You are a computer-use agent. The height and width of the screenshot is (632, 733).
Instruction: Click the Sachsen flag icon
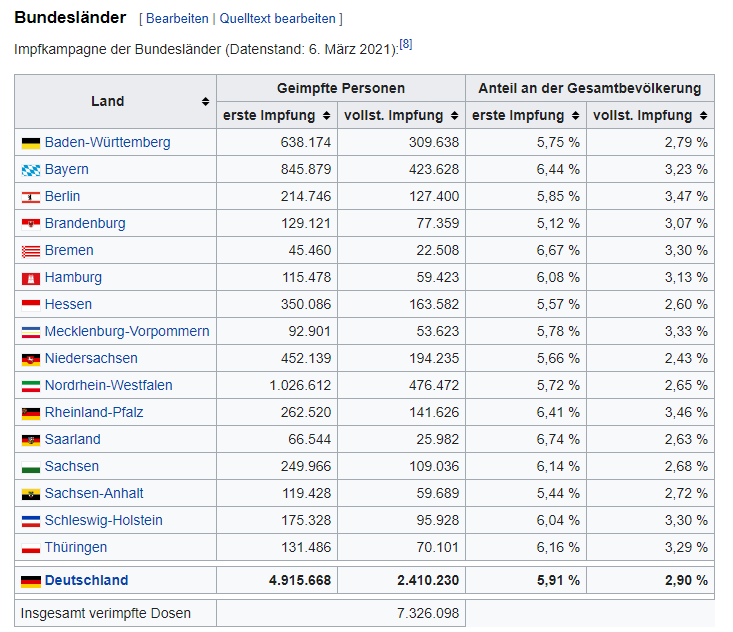coord(30,467)
